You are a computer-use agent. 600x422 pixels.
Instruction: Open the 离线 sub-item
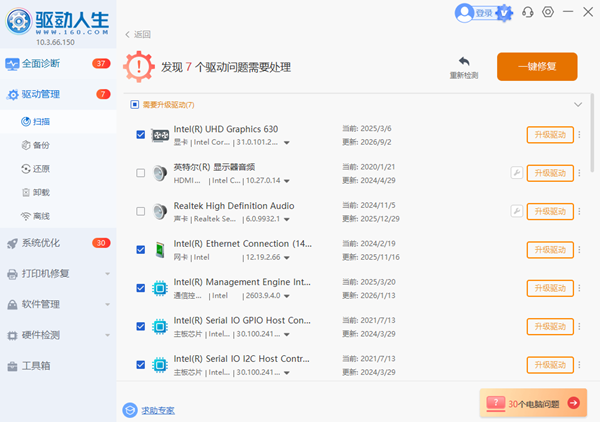point(58,216)
